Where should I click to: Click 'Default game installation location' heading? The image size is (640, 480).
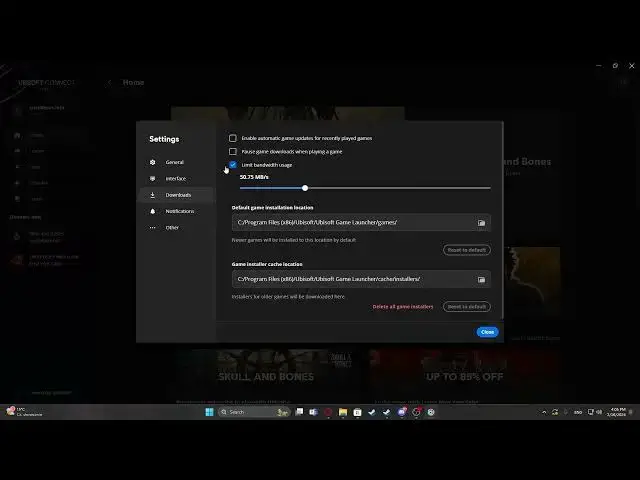pos(272,207)
